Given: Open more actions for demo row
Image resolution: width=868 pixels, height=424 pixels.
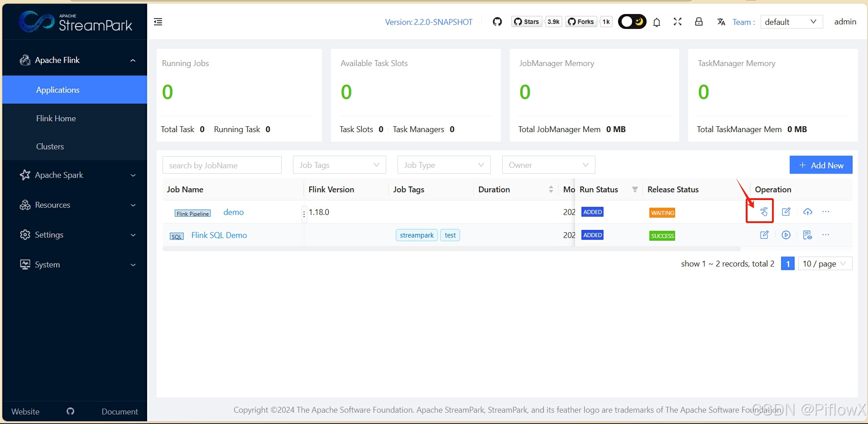Looking at the screenshot, I should pyautogui.click(x=826, y=212).
